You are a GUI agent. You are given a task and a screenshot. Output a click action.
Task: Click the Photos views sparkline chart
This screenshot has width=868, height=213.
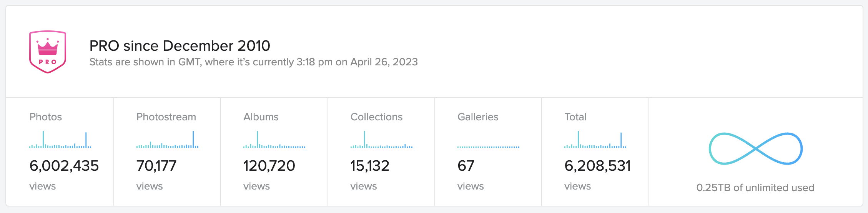(x=60, y=140)
